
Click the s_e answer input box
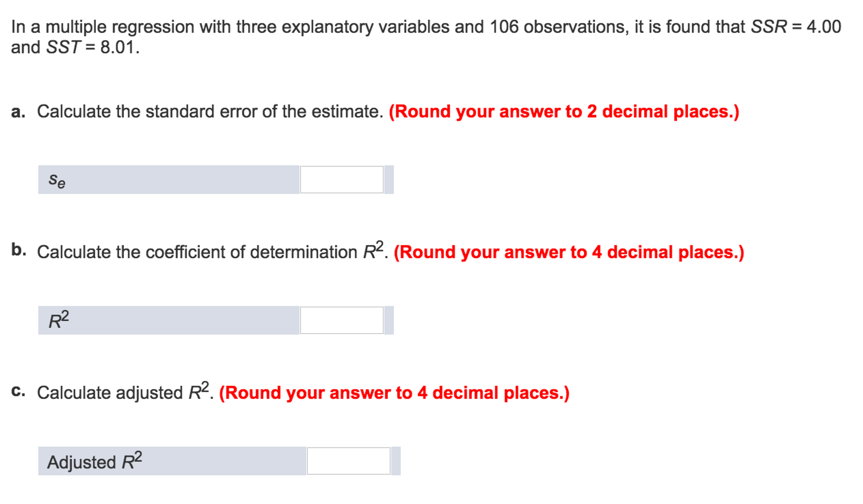(342, 180)
